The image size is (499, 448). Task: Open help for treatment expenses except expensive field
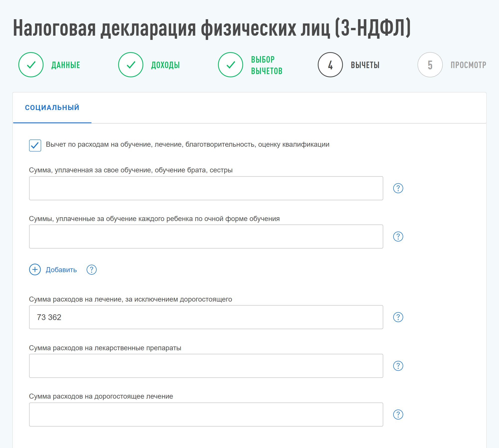398,317
